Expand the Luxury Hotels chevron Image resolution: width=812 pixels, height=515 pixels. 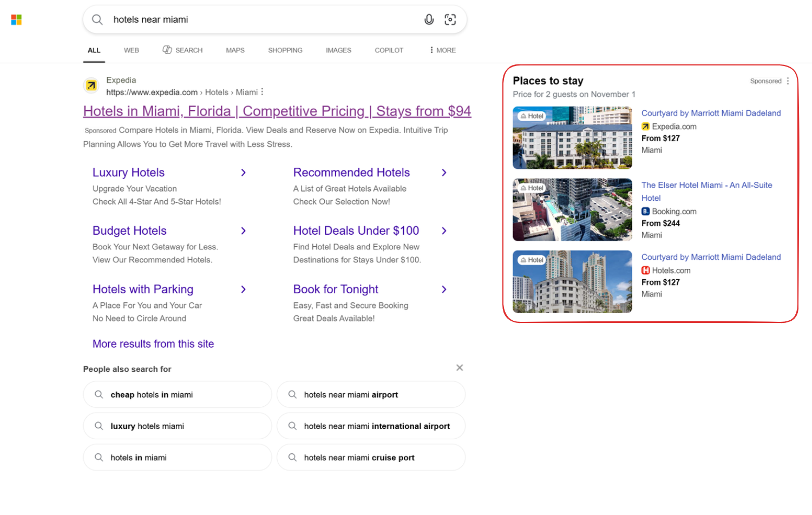coord(244,173)
